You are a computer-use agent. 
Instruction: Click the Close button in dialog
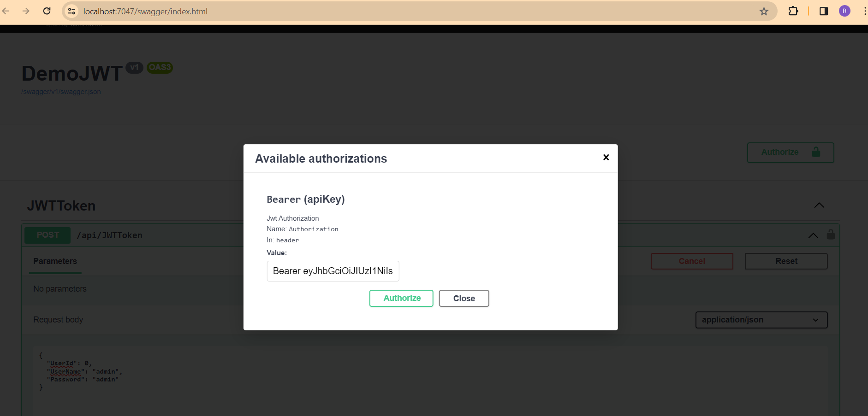(x=464, y=298)
